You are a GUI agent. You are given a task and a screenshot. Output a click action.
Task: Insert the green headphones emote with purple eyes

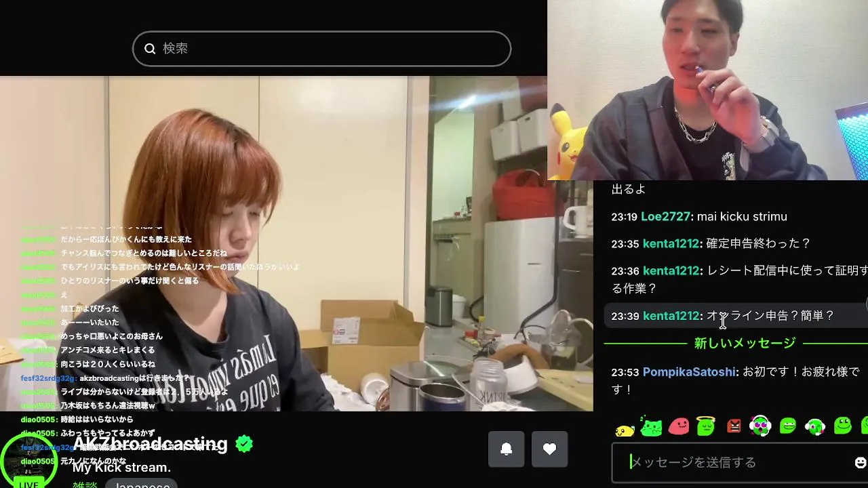[x=760, y=426]
